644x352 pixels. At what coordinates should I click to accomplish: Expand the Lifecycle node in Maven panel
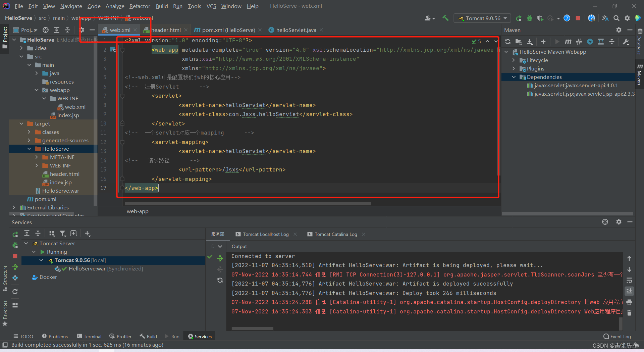tap(514, 60)
